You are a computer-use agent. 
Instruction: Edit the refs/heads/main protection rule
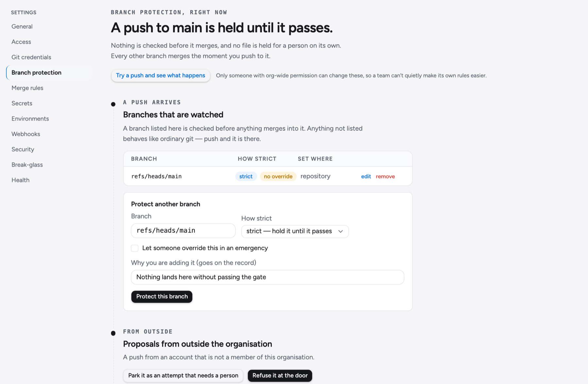pyautogui.click(x=366, y=177)
